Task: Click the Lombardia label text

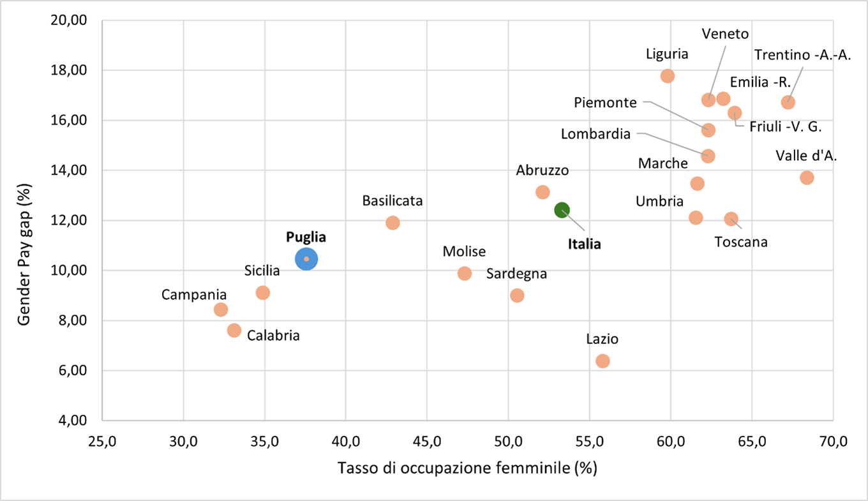Action: pos(595,134)
